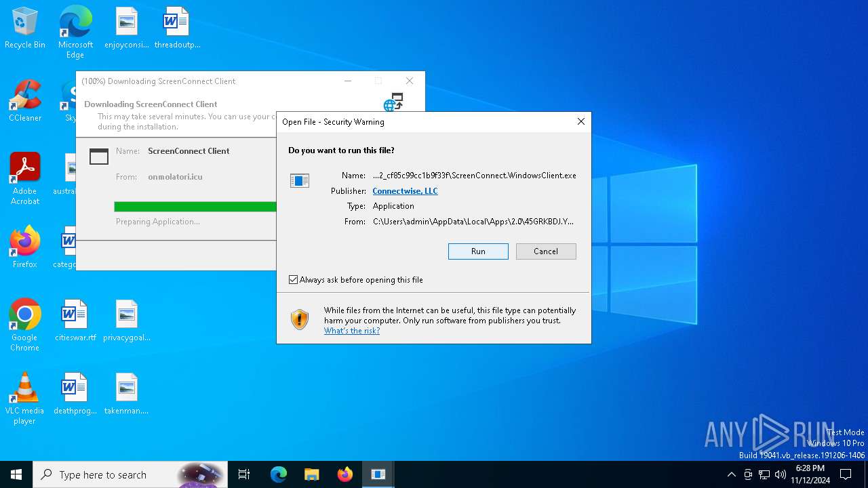Open the network status tray icon

tap(764, 474)
